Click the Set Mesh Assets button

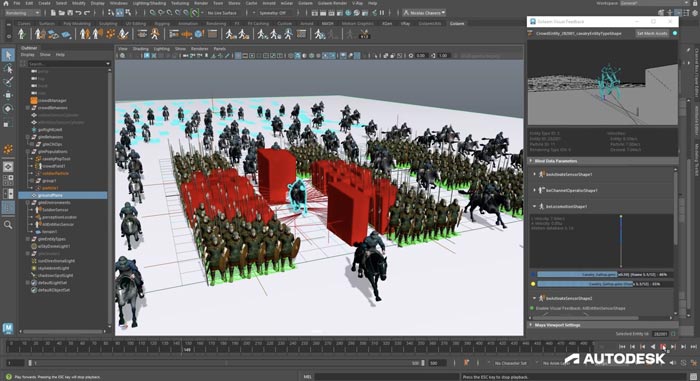pos(652,33)
